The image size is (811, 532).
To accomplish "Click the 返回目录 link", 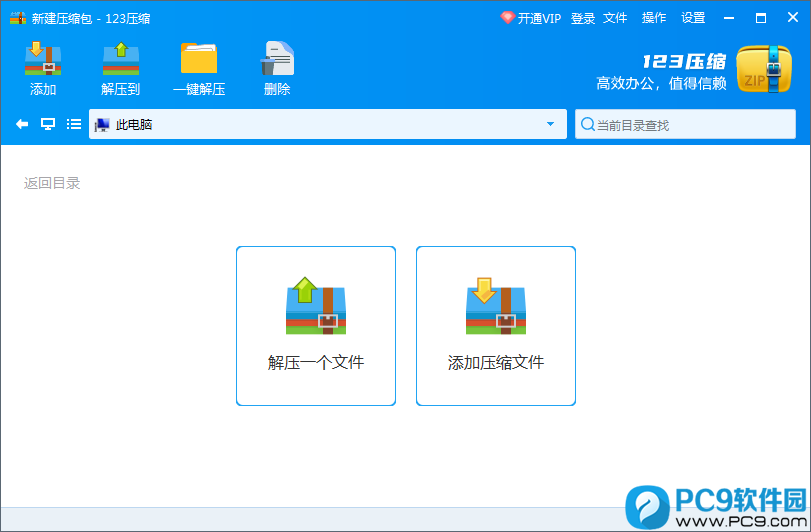I will point(52,183).
